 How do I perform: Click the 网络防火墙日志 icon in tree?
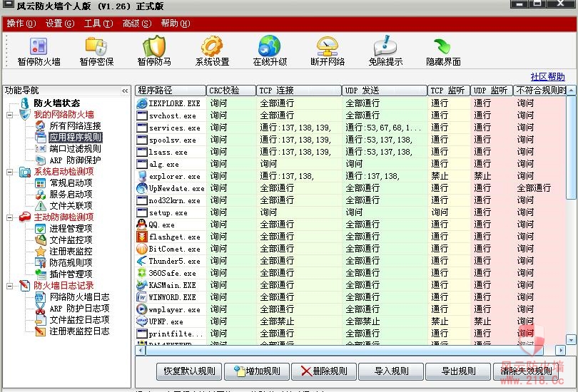[41, 297]
